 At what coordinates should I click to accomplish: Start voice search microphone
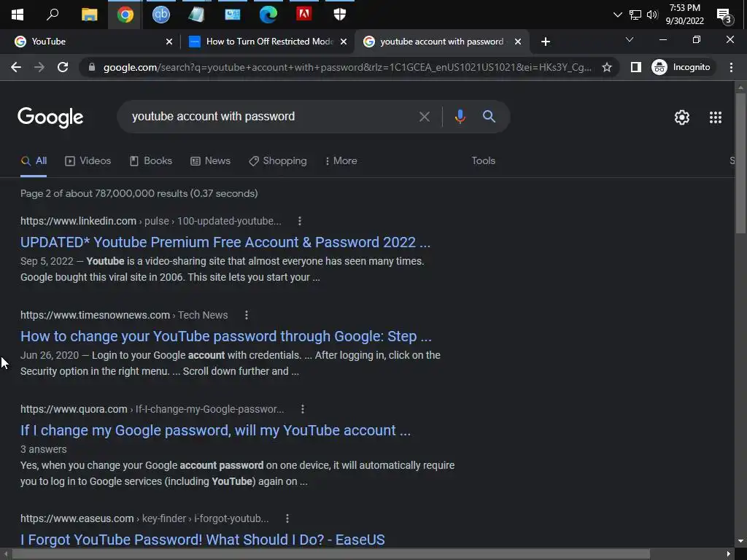460,117
